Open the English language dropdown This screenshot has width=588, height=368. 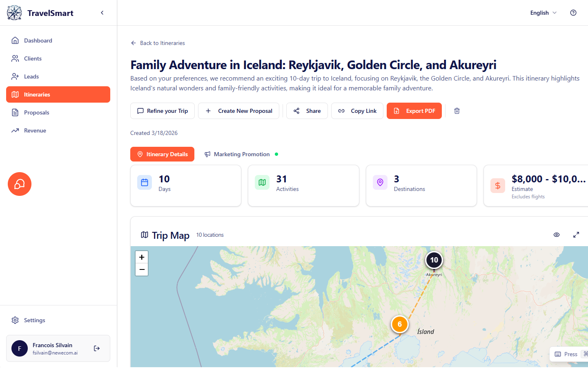point(543,13)
